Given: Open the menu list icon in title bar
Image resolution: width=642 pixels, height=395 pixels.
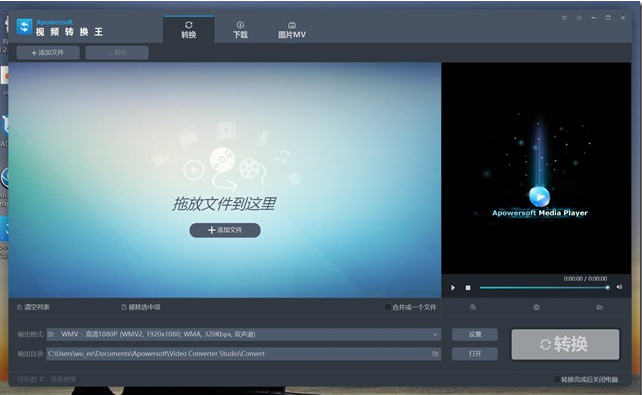Looking at the screenshot, I should [x=579, y=18].
